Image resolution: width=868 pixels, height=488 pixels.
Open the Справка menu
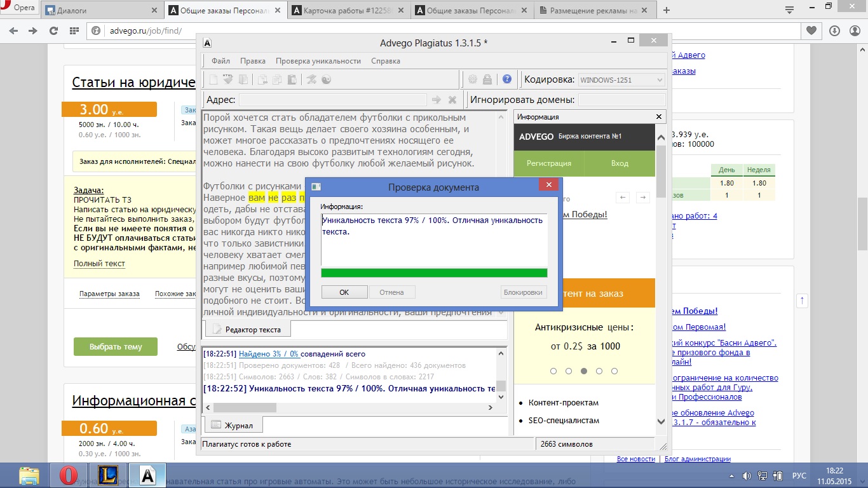pos(386,61)
